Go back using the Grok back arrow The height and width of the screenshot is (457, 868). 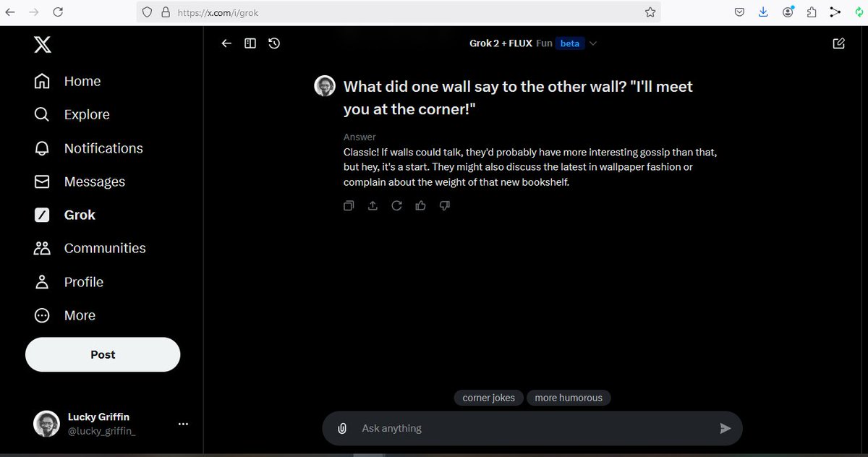[x=226, y=43]
